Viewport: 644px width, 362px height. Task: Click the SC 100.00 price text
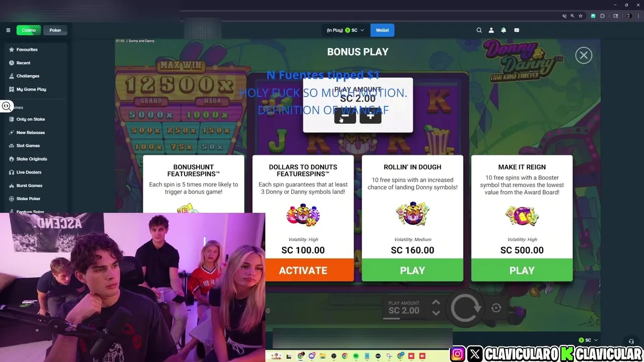[x=303, y=250]
